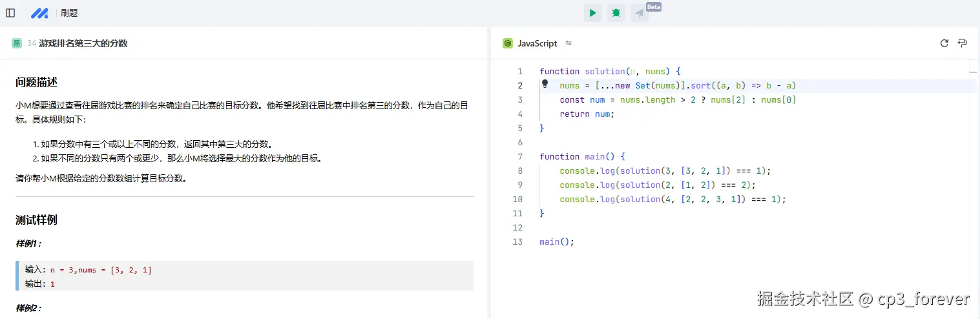Select the problem title 游戏排名第三大的分数
This screenshot has height=319, width=980.
pos(83,43)
